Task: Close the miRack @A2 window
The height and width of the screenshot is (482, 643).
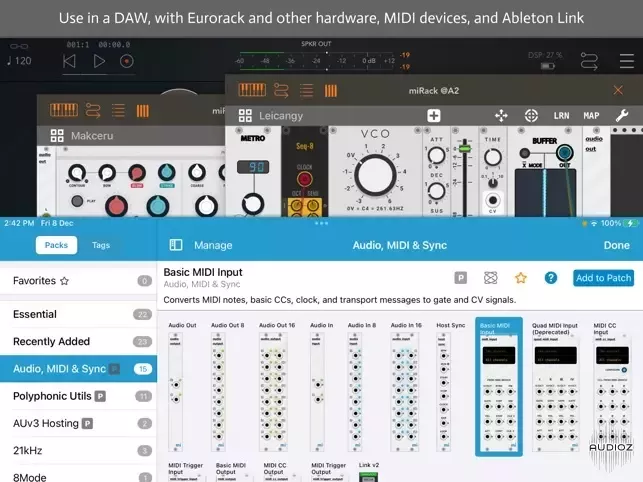Action: tap(618, 90)
